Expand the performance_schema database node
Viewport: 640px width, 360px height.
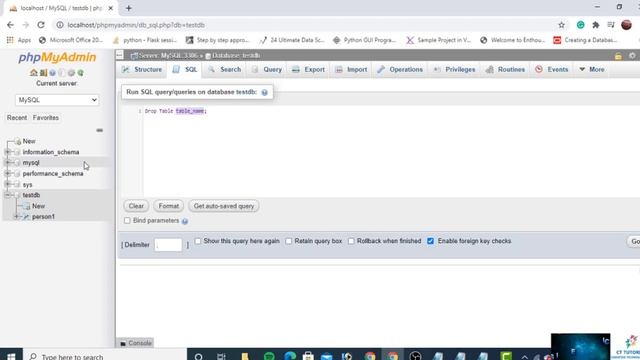pos(7,173)
